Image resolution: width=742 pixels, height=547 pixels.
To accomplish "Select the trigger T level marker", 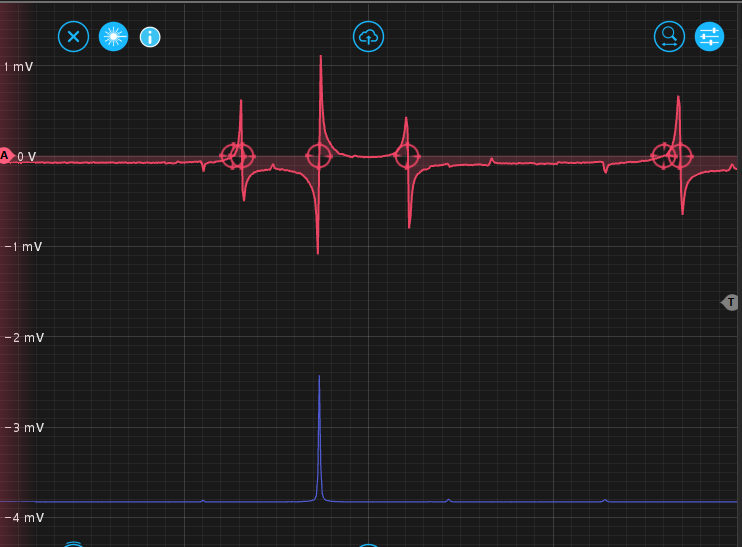I will tap(730, 302).
